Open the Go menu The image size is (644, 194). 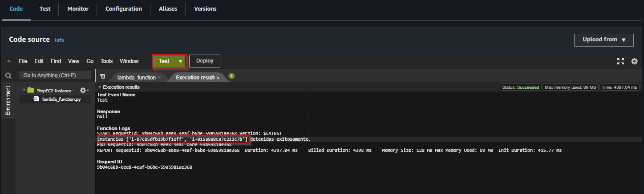(90, 61)
